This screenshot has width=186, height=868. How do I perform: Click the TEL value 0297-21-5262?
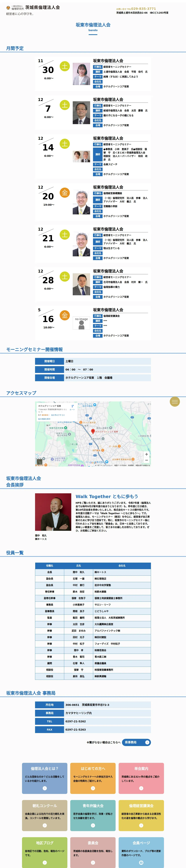click(x=76, y=721)
